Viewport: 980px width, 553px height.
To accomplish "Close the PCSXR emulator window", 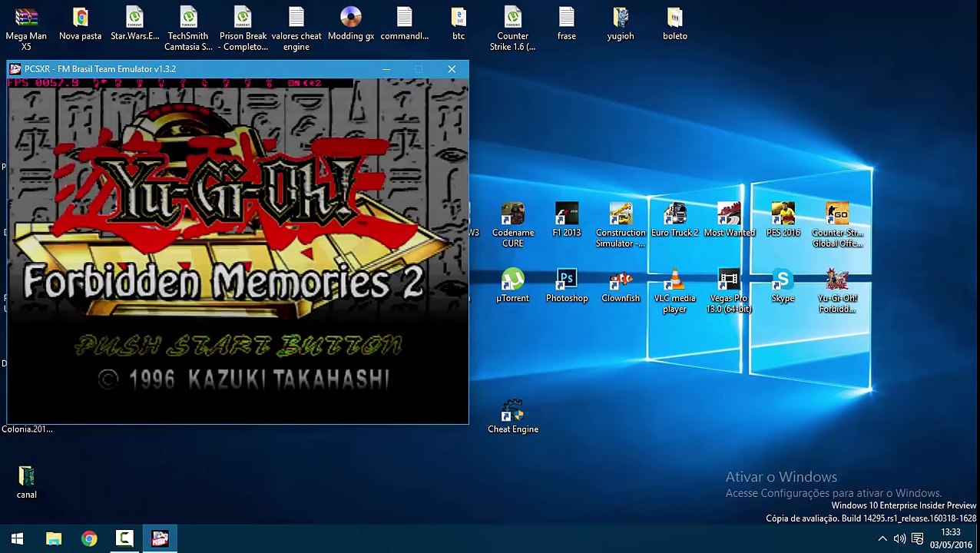I will point(452,69).
